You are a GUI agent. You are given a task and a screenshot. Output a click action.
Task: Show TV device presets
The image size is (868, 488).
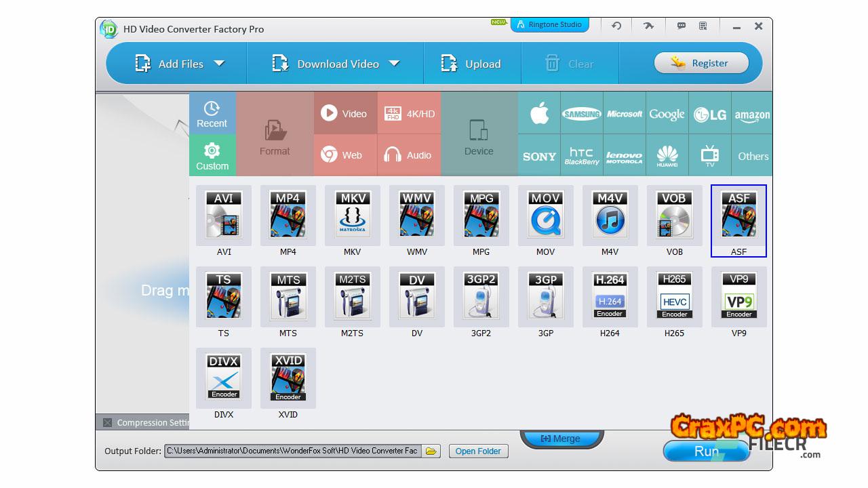[x=709, y=155]
